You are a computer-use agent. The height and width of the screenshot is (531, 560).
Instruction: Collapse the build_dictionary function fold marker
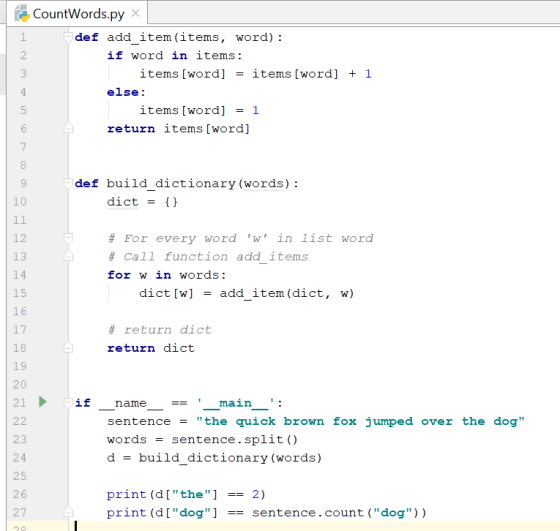click(x=68, y=183)
